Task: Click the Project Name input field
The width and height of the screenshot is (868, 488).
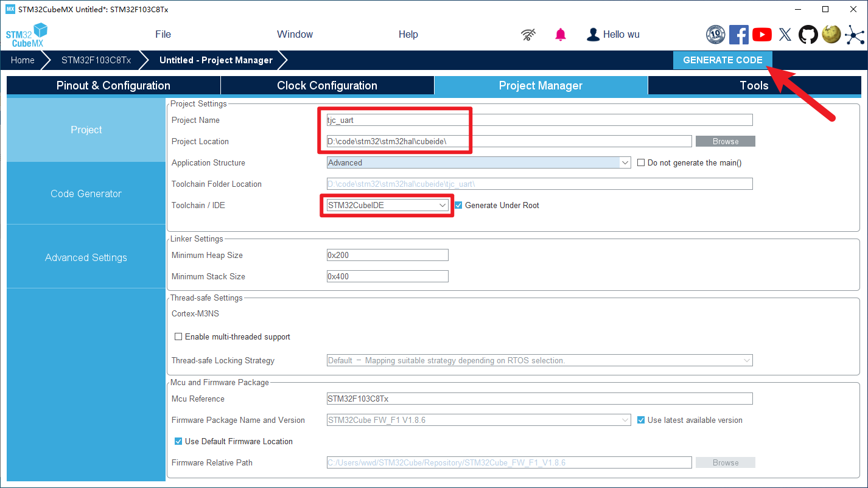Action: (539, 120)
